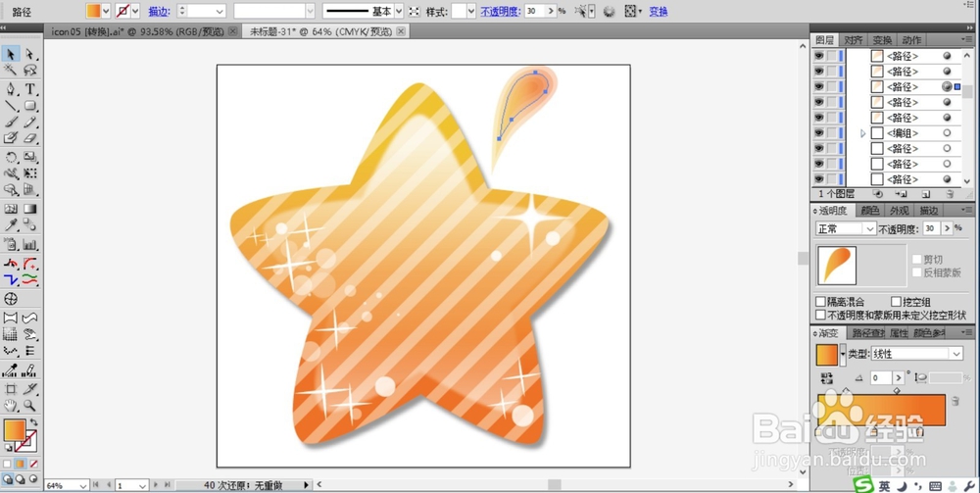This screenshot has height=493, width=980.
Task: Select the Zoom magnifier tool
Action: coord(30,406)
